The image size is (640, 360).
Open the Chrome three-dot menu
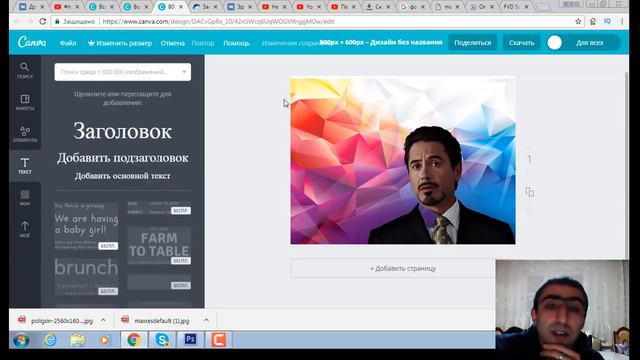(x=622, y=21)
